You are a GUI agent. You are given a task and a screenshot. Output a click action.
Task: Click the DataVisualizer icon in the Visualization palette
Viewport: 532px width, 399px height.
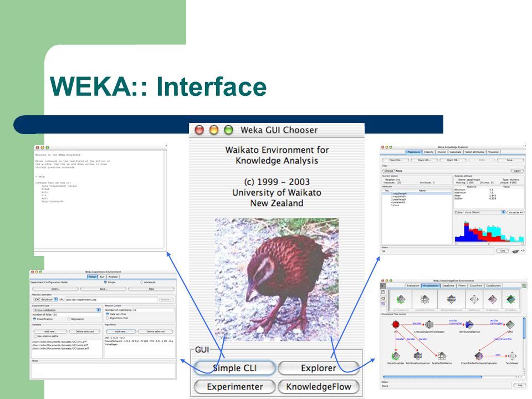click(401, 299)
